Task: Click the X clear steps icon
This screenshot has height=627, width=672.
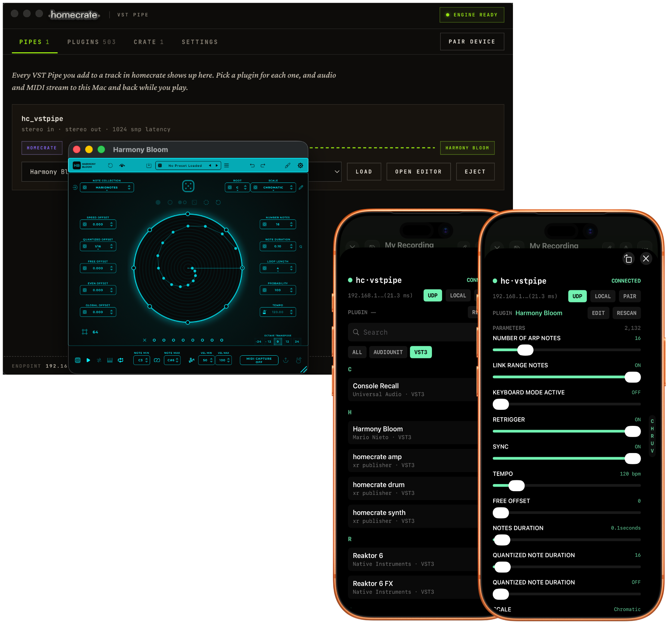Action: [x=144, y=340]
